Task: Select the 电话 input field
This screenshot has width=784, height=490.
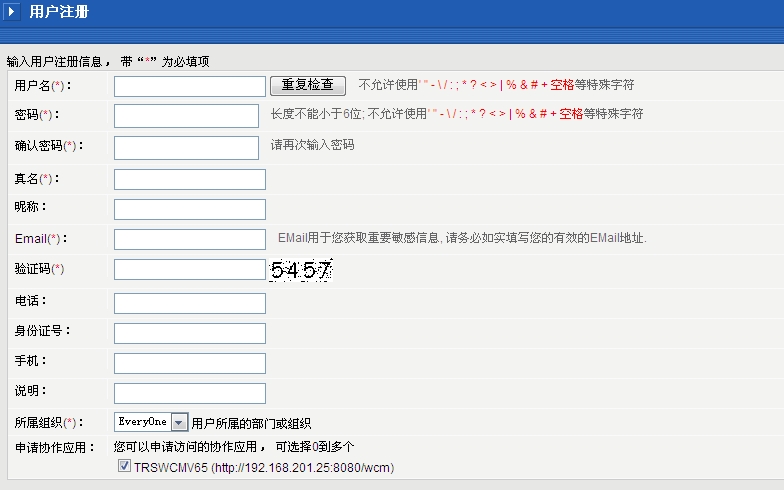Action: (x=190, y=304)
